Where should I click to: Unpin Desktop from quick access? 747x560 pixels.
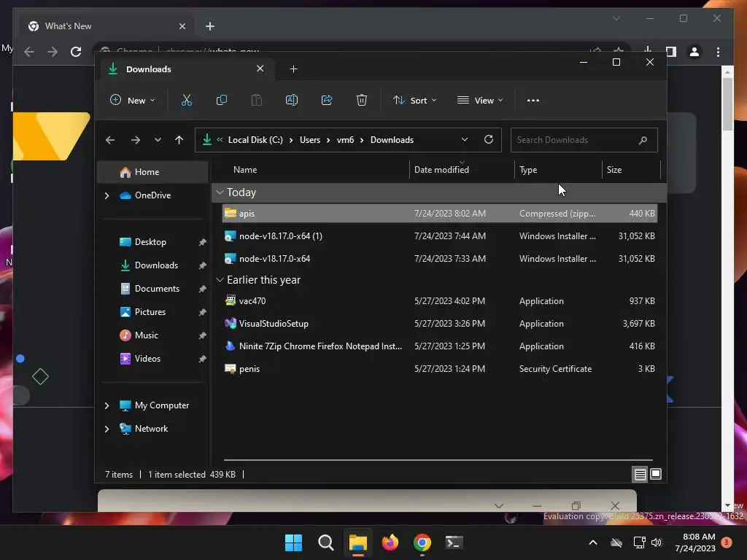click(203, 242)
